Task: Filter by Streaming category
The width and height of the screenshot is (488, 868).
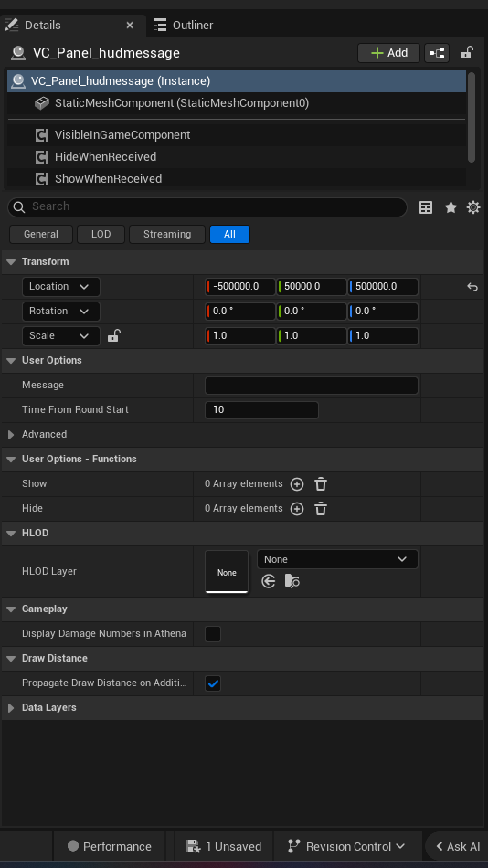Action: pyautogui.click(x=167, y=234)
